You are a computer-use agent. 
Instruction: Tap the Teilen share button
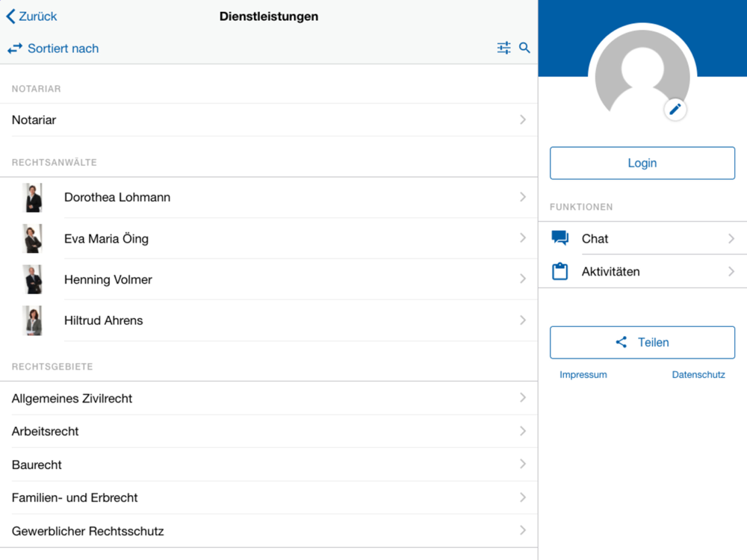(642, 343)
